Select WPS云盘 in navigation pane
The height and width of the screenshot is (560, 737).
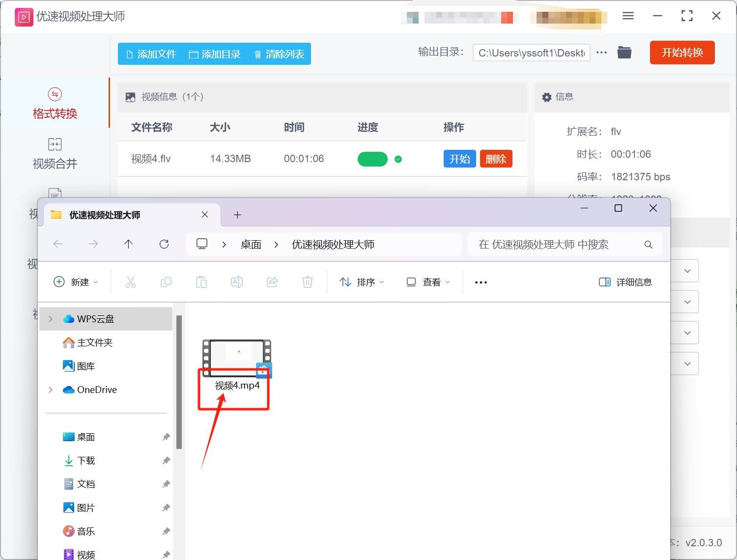click(106, 319)
